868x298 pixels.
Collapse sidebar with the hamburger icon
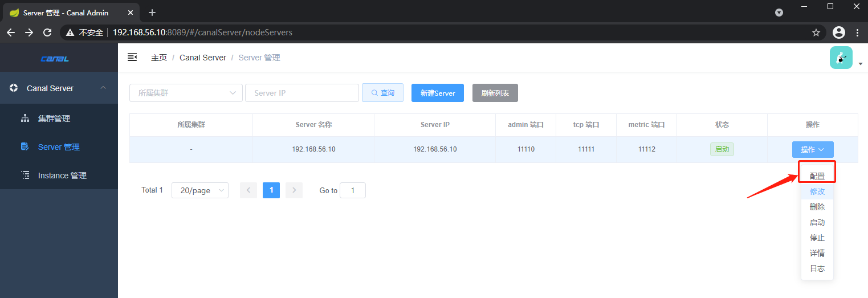pos(132,57)
